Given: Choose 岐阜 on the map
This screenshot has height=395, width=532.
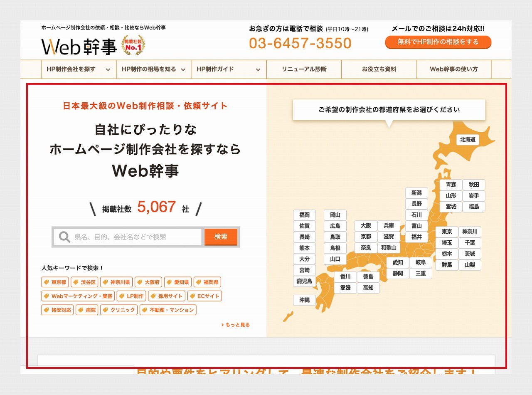Looking at the screenshot, I should pos(421,262).
